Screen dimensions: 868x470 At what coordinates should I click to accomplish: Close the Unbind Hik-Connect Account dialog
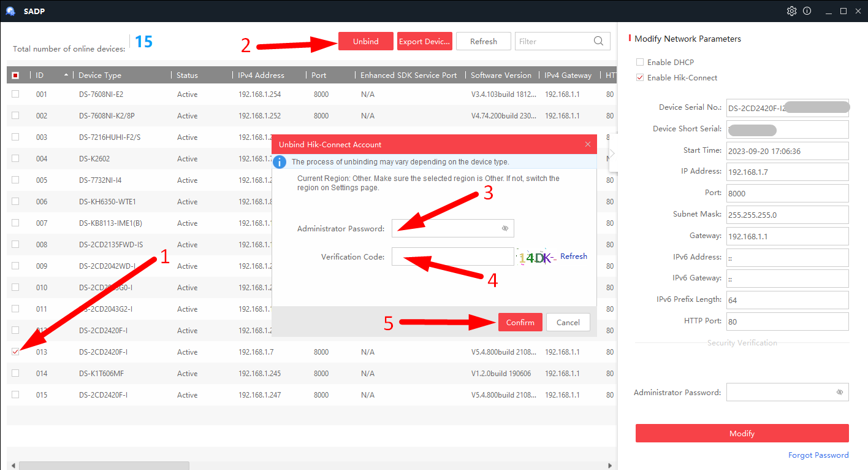588,145
